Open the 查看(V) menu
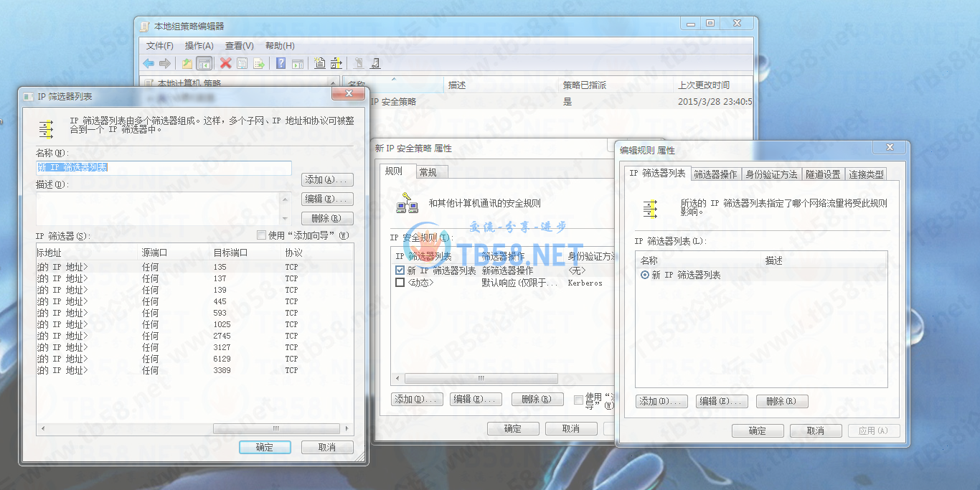This screenshot has height=490, width=980. click(x=240, y=45)
